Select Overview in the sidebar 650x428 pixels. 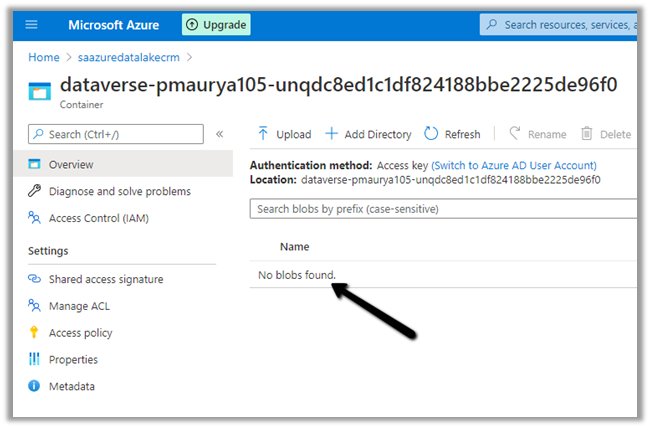click(x=70, y=164)
